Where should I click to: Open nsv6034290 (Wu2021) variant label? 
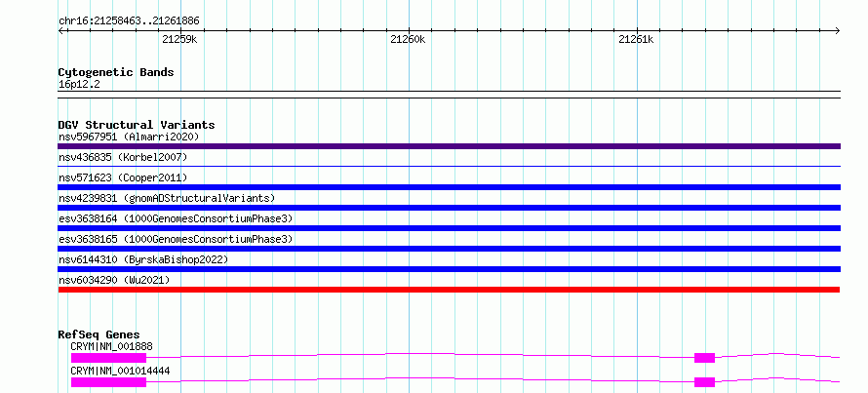pos(114,280)
